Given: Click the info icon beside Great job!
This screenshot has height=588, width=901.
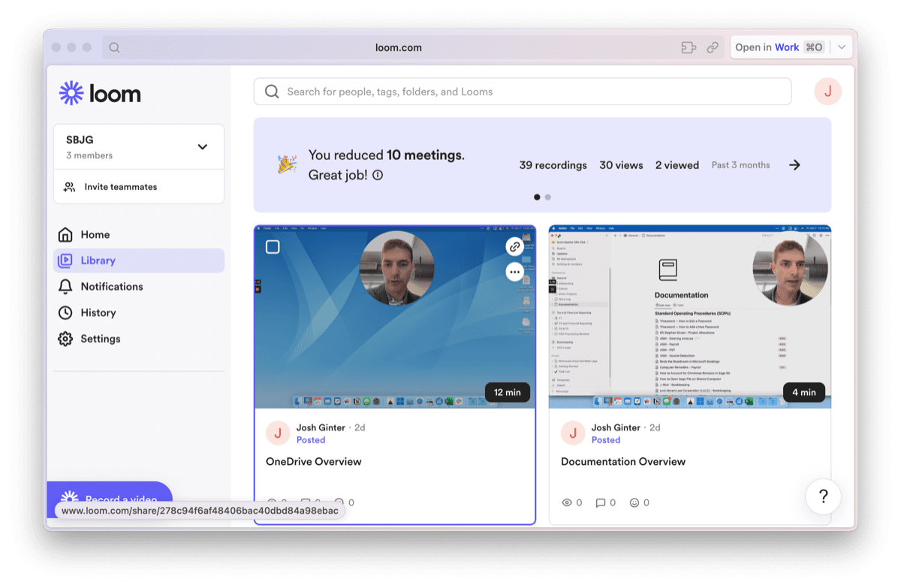Looking at the screenshot, I should click(x=378, y=175).
